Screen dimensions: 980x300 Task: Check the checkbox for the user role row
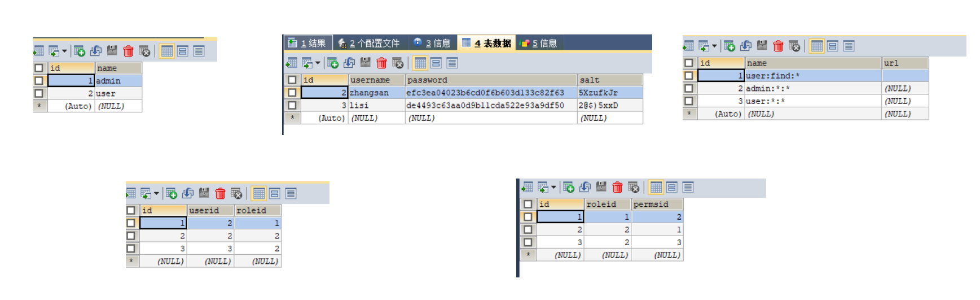39,93
